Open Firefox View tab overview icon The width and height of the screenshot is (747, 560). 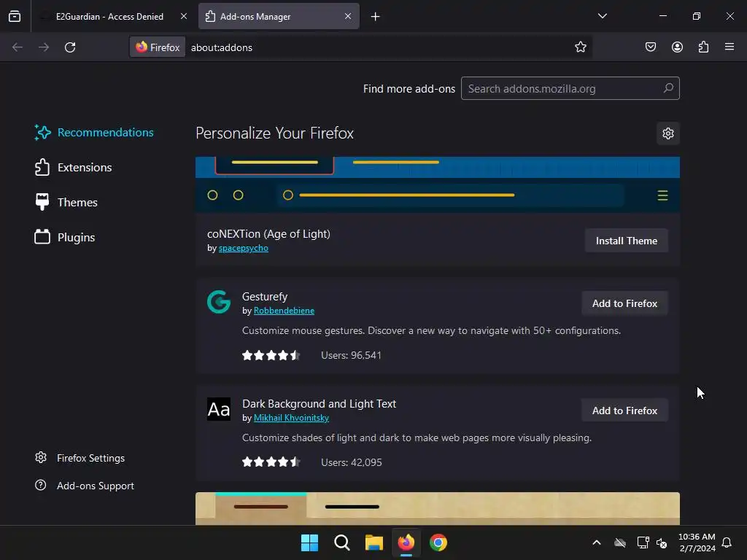pos(15,16)
